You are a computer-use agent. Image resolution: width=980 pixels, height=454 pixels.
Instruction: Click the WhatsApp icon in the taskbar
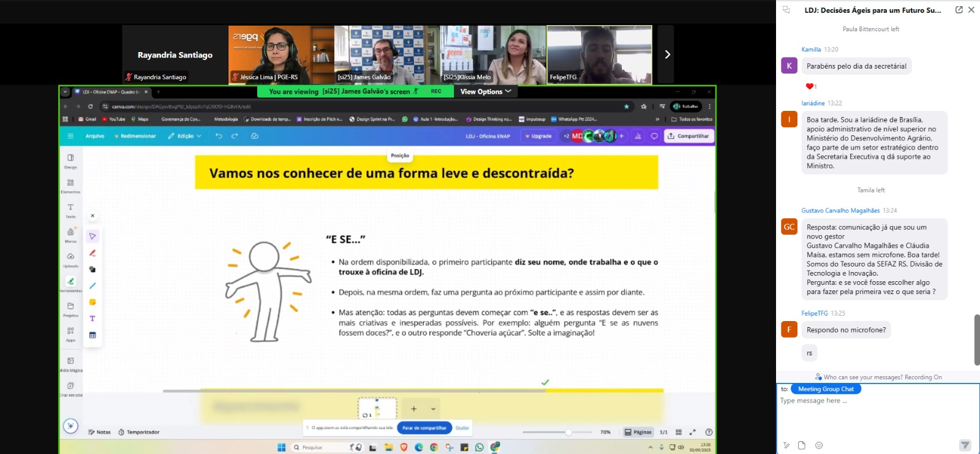point(479,447)
